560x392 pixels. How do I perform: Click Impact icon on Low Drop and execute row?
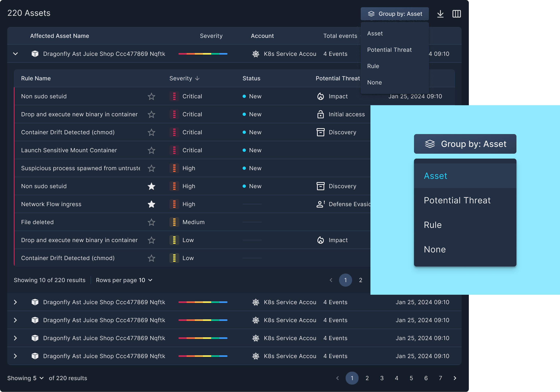321,240
